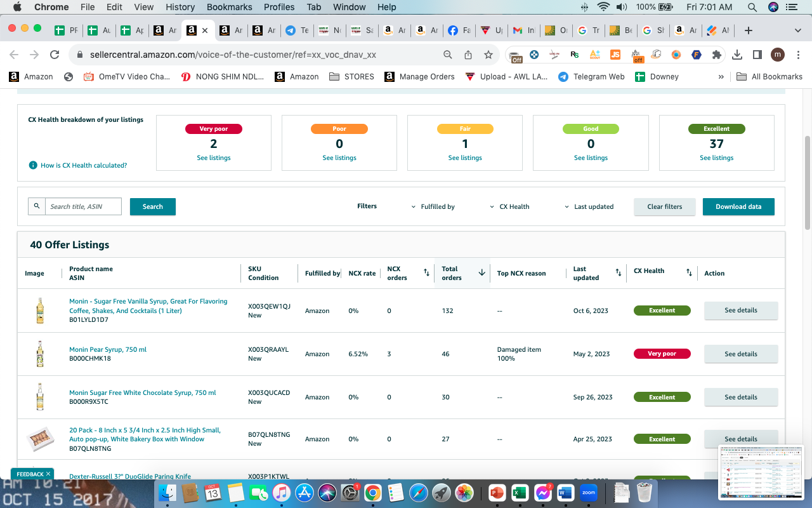
Task: Open Spotlight search in menu bar
Action: click(x=752, y=7)
